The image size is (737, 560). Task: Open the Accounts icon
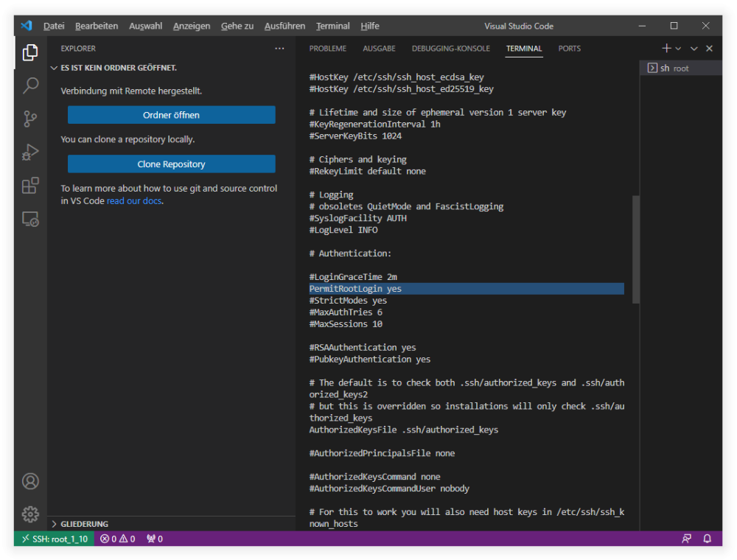tap(30, 481)
